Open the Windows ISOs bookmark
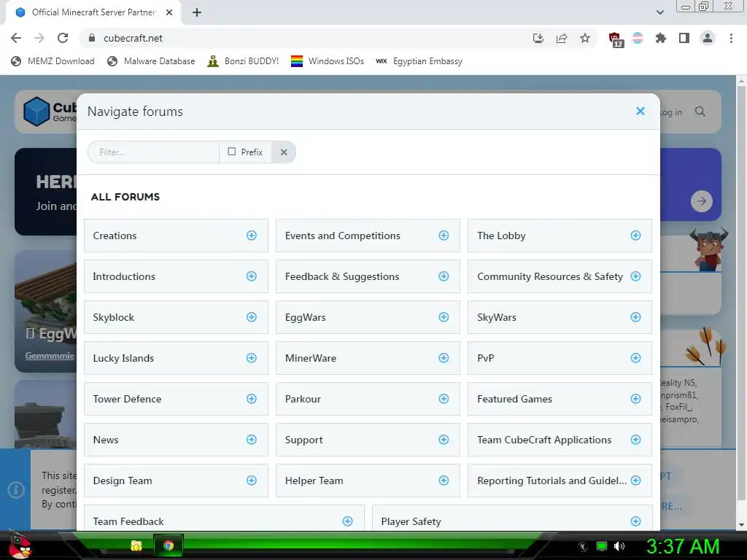 [x=328, y=61]
